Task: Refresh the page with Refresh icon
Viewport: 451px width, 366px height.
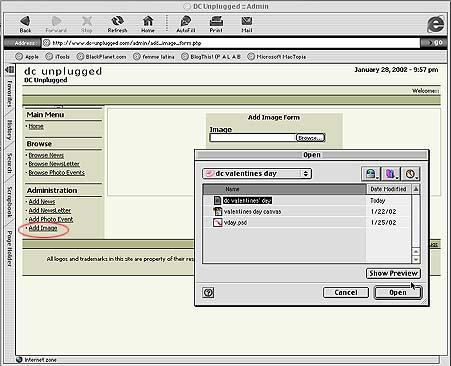Action: [117, 24]
